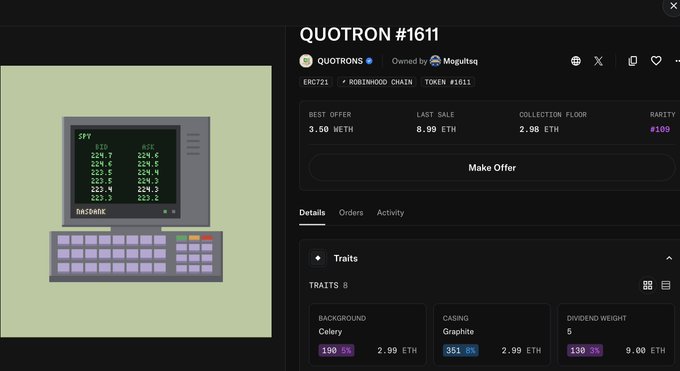Switch traits to list view
Viewport: 680px width, 371px height.
[x=666, y=285]
